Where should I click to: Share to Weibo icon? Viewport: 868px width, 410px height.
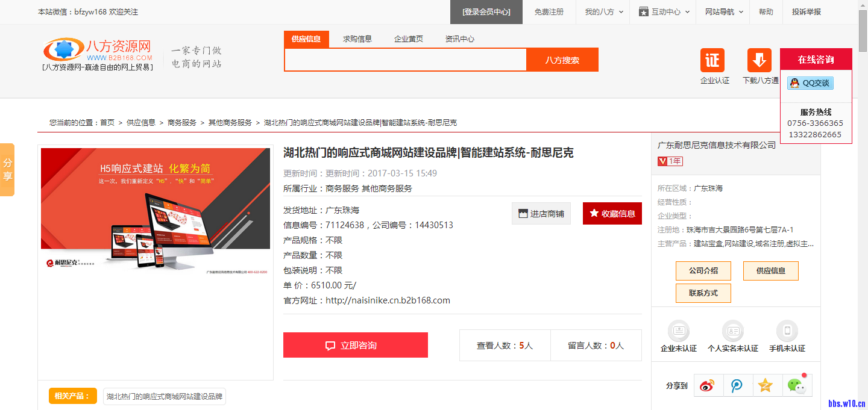707,385
